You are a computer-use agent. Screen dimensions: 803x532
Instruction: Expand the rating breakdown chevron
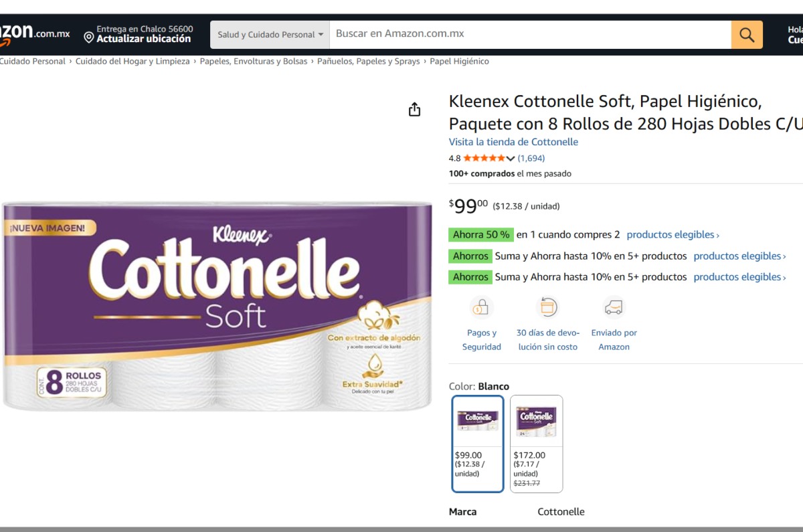511,159
